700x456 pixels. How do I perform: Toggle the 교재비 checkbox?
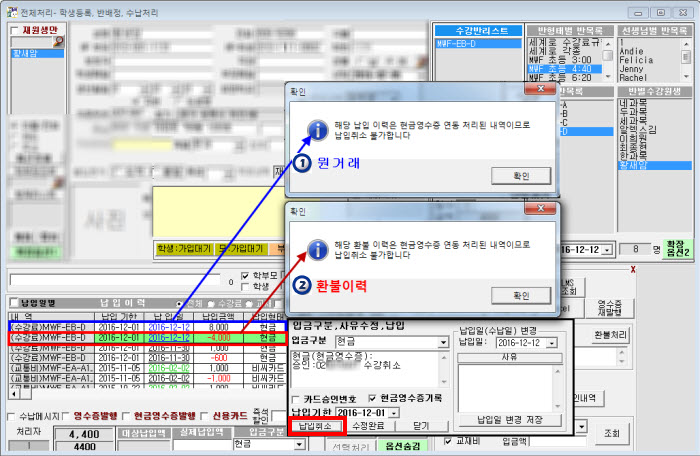(x=448, y=441)
